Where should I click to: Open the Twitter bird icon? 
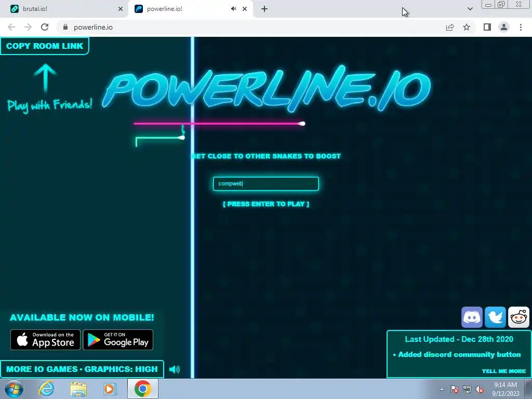click(x=495, y=317)
